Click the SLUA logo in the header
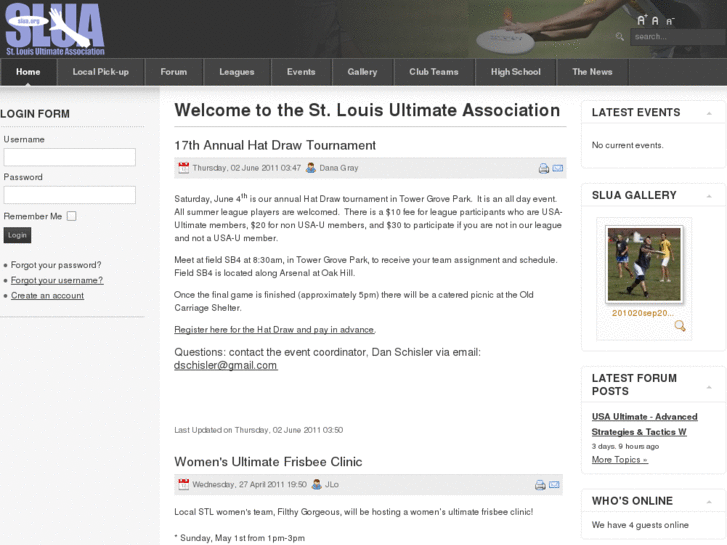Viewport: 727px width, 545px height. pos(55,30)
